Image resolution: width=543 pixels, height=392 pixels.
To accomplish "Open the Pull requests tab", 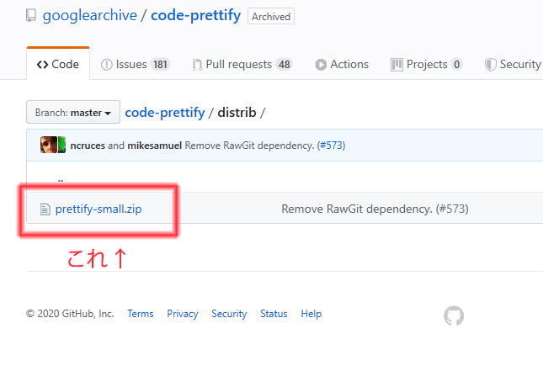I will (242, 65).
